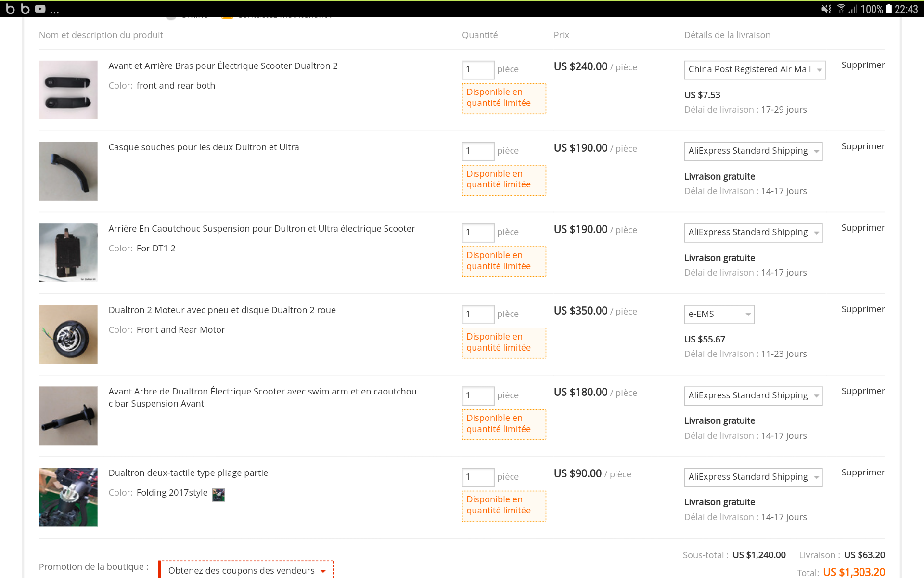The height and width of the screenshot is (578, 924).
Task: Open Obtenez des coupons des vendeurs dropdown
Action: coord(246,570)
